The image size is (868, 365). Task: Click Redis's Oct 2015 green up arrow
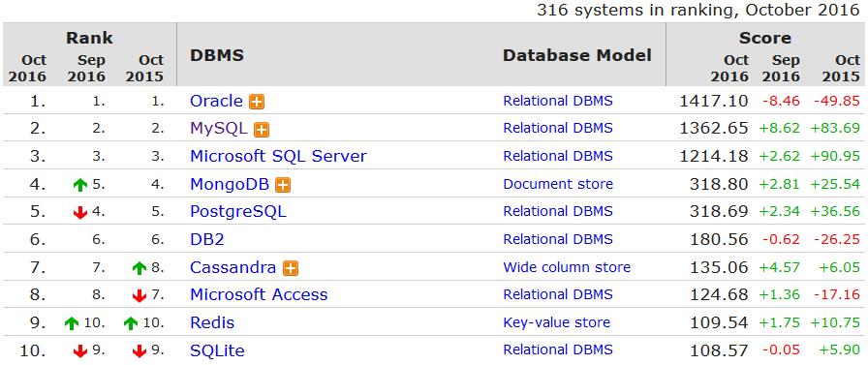(131, 324)
